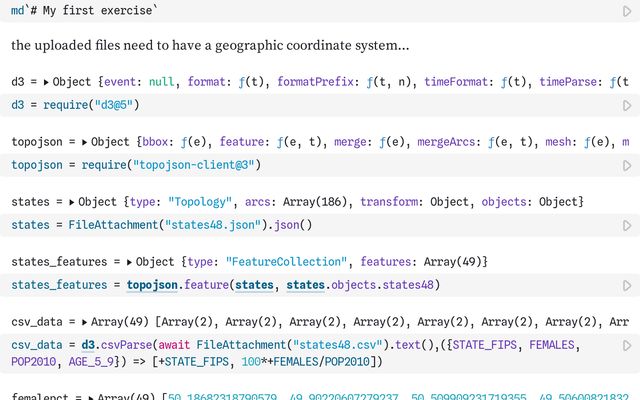Run the csv_data cell
The height and width of the screenshot is (400, 640).
[627, 346]
